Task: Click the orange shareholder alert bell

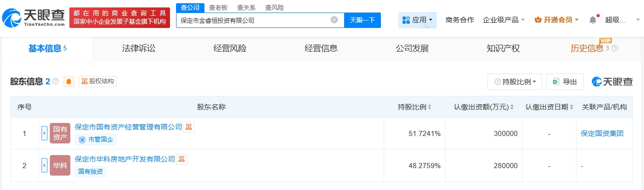Action: point(69,81)
